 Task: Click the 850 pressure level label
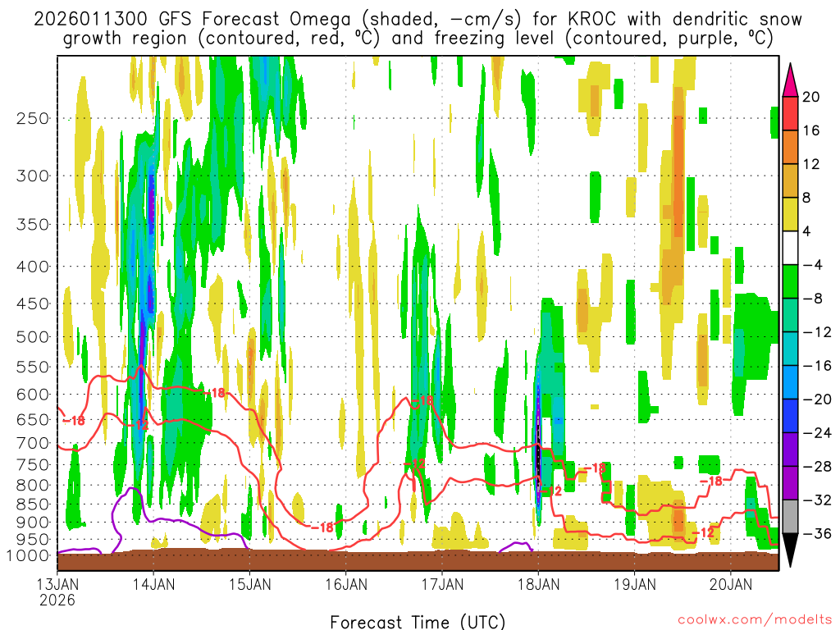[x=33, y=504]
